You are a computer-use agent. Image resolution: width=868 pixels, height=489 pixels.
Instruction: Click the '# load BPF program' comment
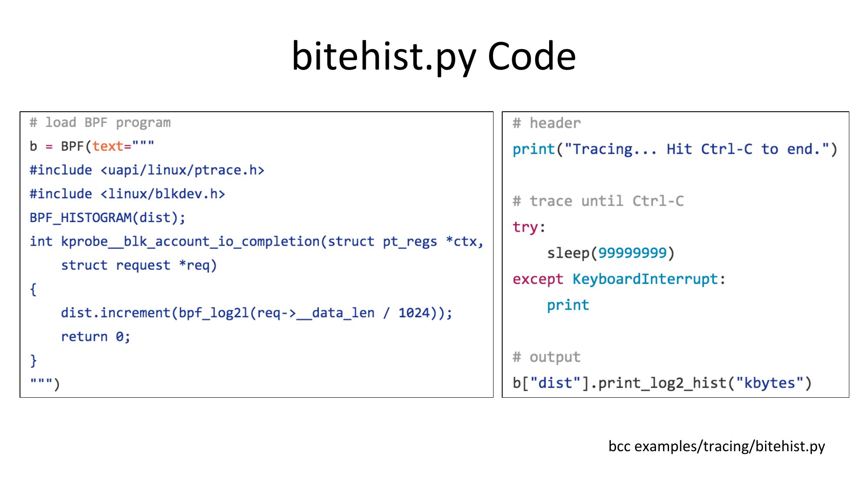coord(100,123)
